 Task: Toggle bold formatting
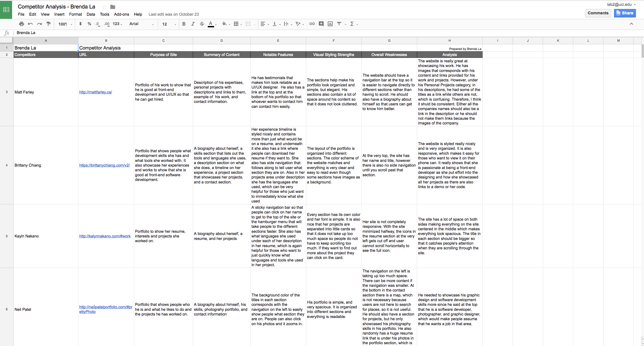pyautogui.click(x=184, y=24)
